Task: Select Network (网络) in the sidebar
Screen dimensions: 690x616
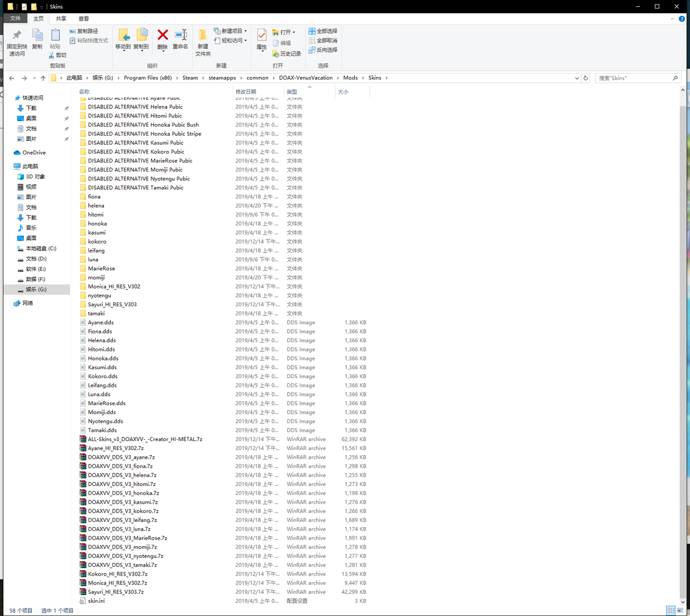Action: (27, 303)
